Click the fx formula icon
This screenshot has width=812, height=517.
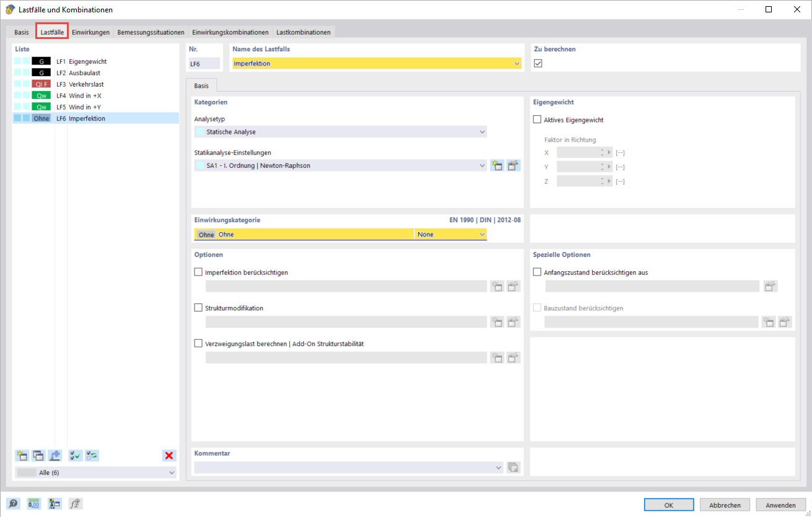coord(75,504)
